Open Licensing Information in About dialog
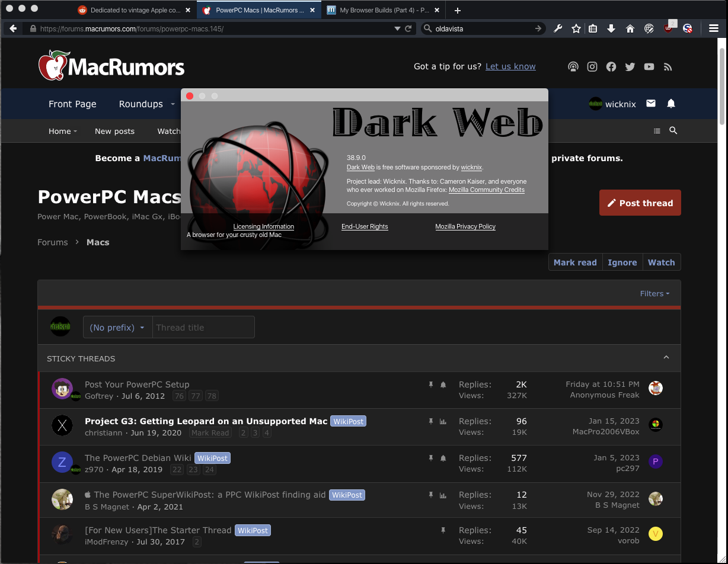Viewport: 728px width, 564px height. (x=264, y=226)
